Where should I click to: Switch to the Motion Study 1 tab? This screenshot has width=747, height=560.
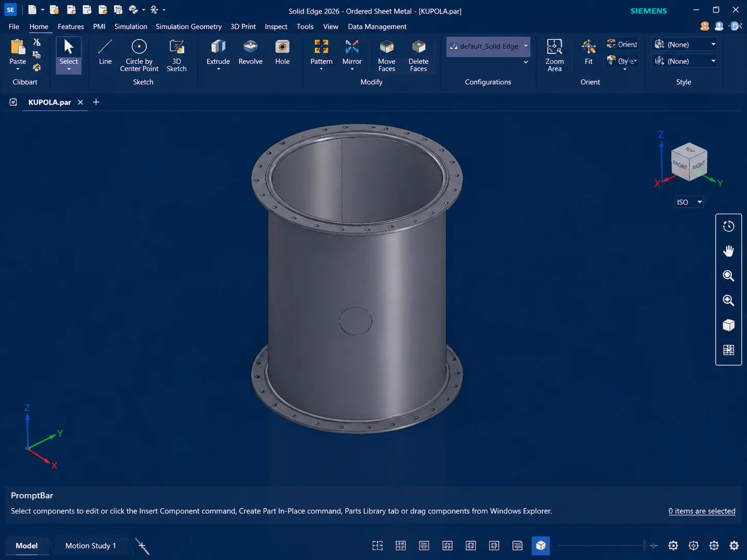91,546
